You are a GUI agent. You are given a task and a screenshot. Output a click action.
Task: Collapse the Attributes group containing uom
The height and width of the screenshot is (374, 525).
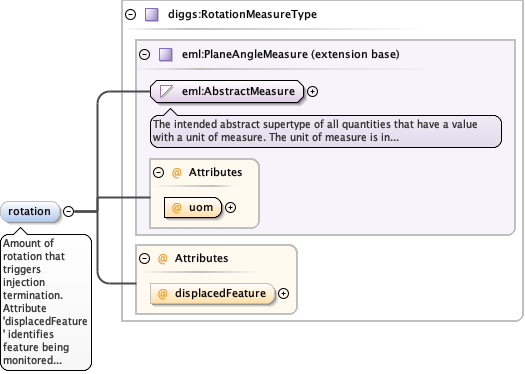[158, 172]
